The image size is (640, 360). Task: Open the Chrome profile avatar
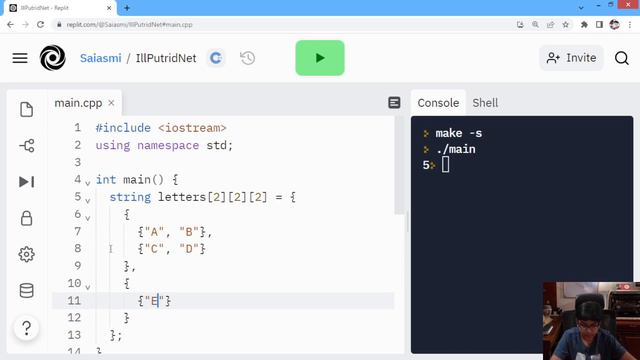pos(614,24)
